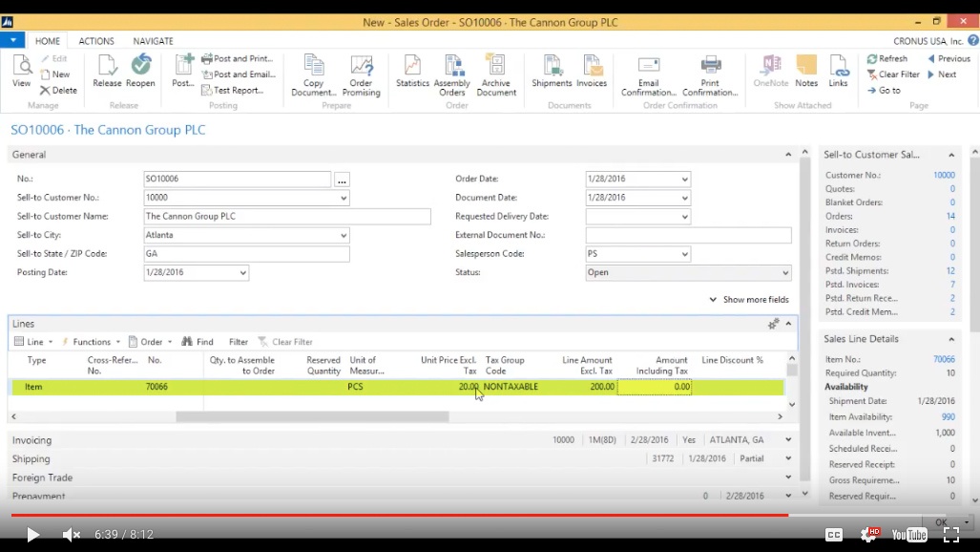Choose Post and Email
Viewport: 980px width, 552px height.
(x=239, y=74)
